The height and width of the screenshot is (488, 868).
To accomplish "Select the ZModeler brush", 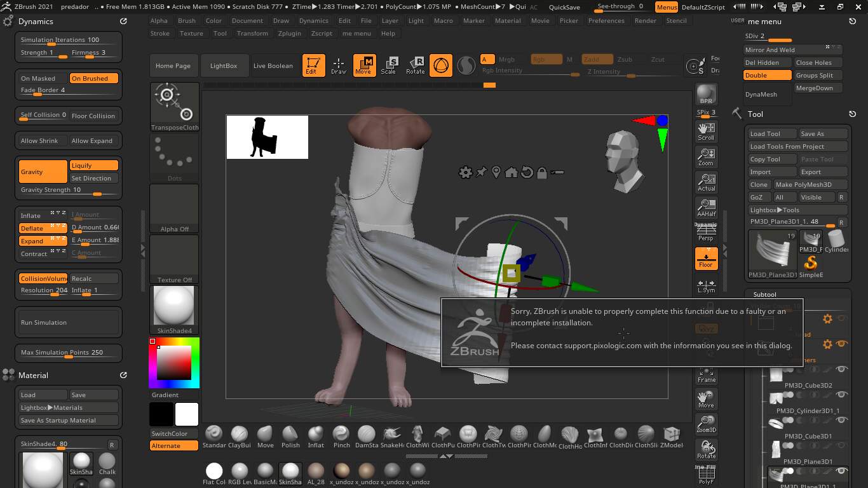I will [x=672, y=437].
